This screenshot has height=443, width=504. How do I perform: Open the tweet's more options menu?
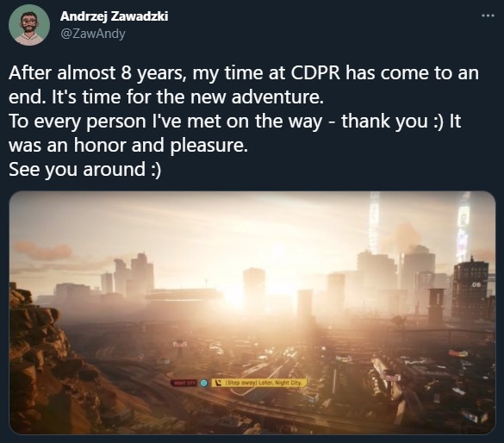(x=488, y=16)
